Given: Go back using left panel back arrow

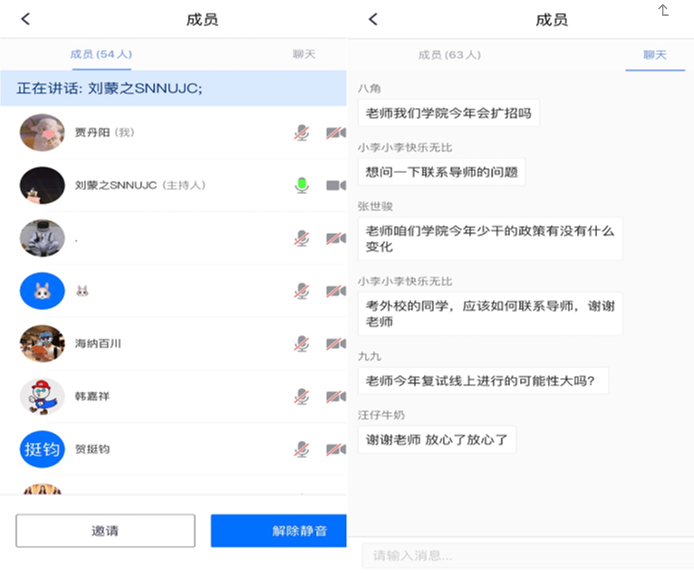Looking at the screenshot, I should pos(26,19).
